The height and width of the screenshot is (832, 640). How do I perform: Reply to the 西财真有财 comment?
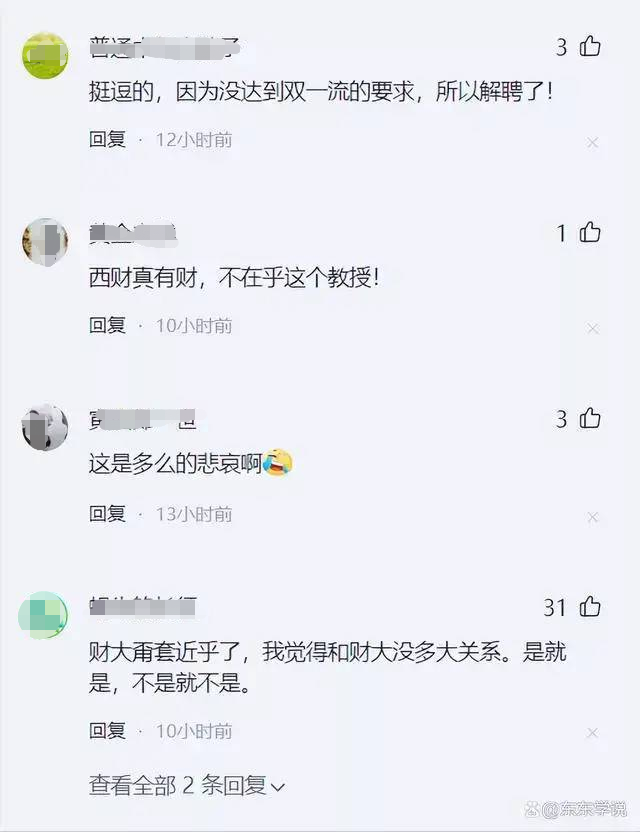click(x=107, y=325)
